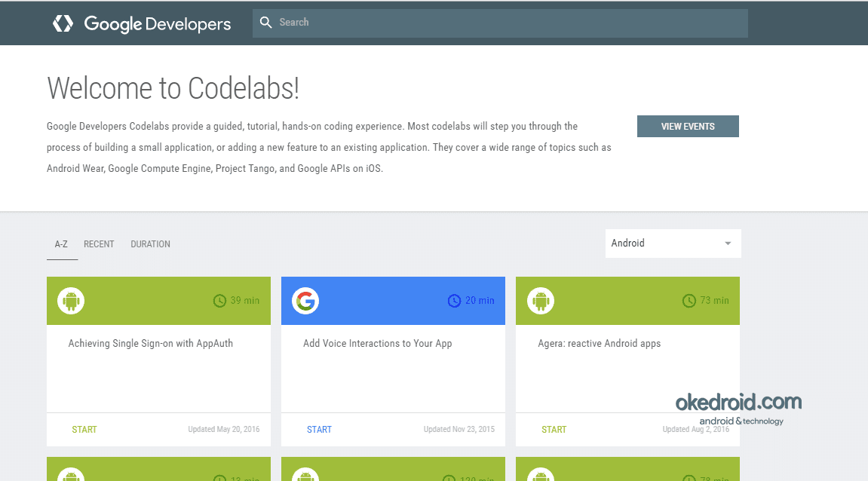Click the 39 min duration label
The height and width of the screenshot is (481, 868).
pos(244,301)
